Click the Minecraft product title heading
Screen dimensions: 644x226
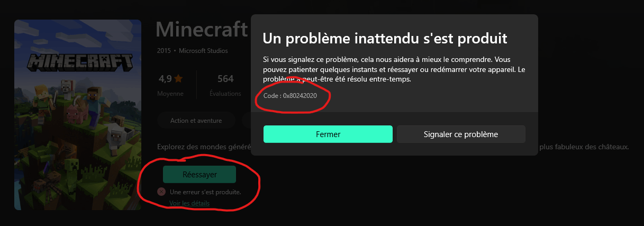click(202, 29)
